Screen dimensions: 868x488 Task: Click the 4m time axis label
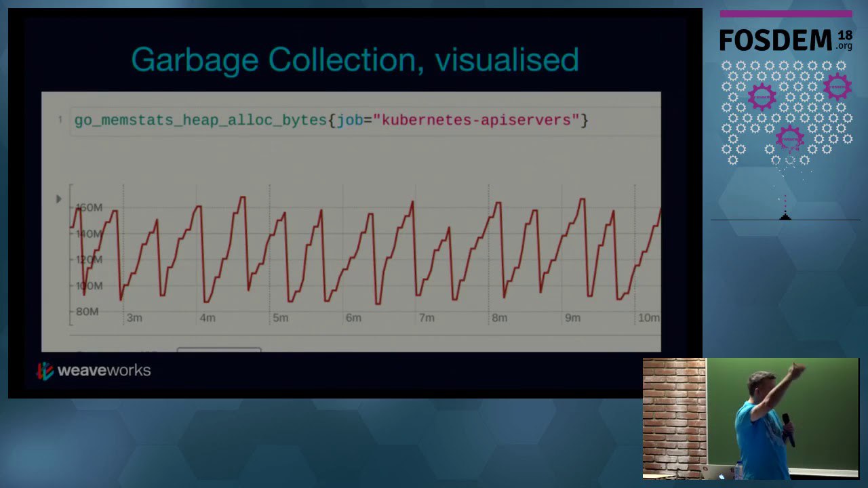tap(208, 318)
